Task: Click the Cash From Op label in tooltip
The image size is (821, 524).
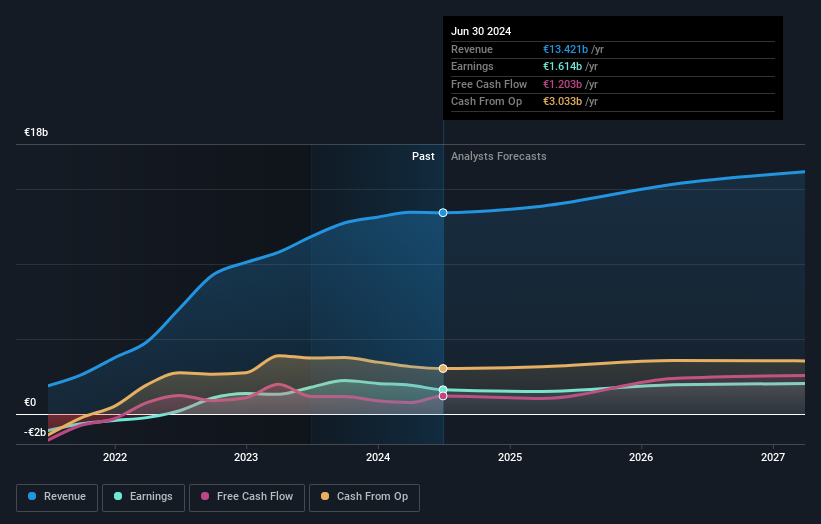Action: tap(486, 102)
